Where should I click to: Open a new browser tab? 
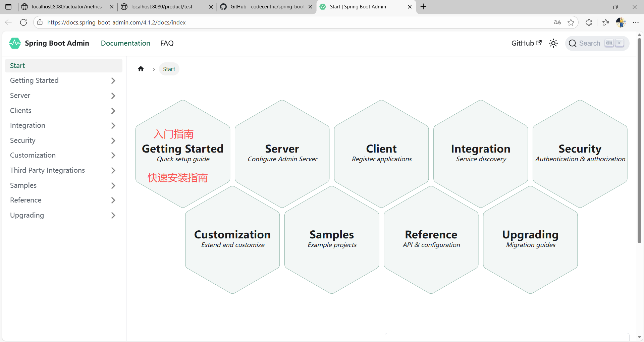click(424, 7)
